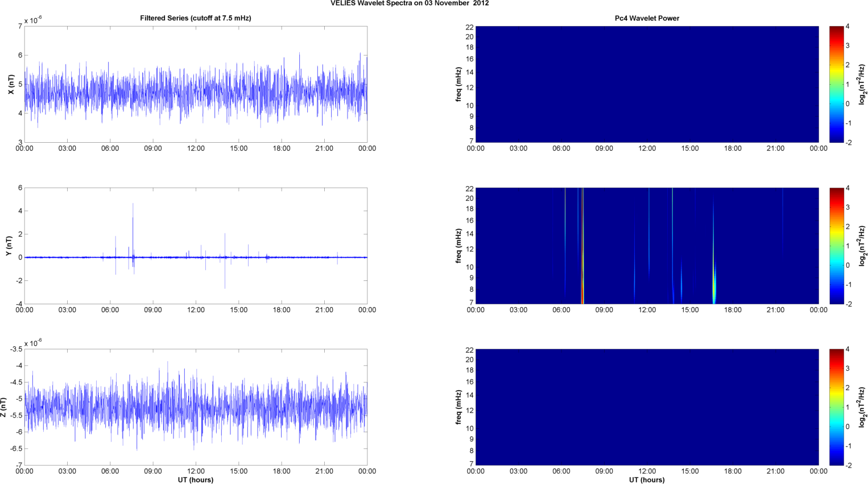Click inside the Z filtered series plot

[195, 407]
